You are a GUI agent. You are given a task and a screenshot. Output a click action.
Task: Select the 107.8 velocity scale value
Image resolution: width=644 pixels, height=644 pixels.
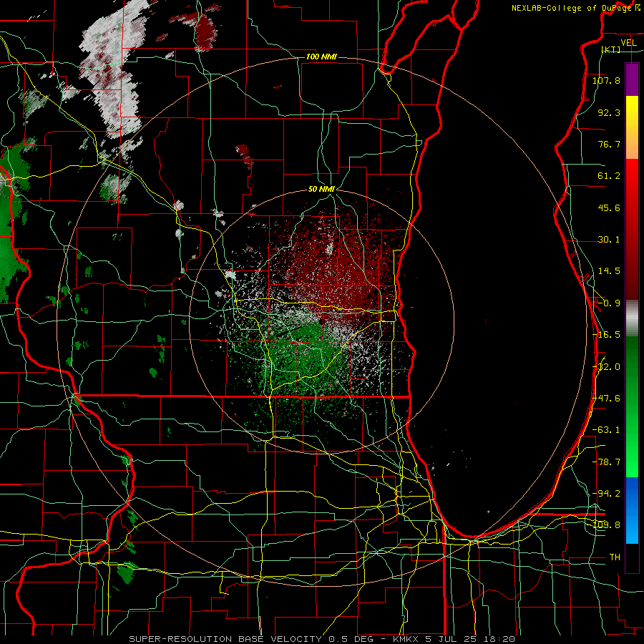click(606, 80)
